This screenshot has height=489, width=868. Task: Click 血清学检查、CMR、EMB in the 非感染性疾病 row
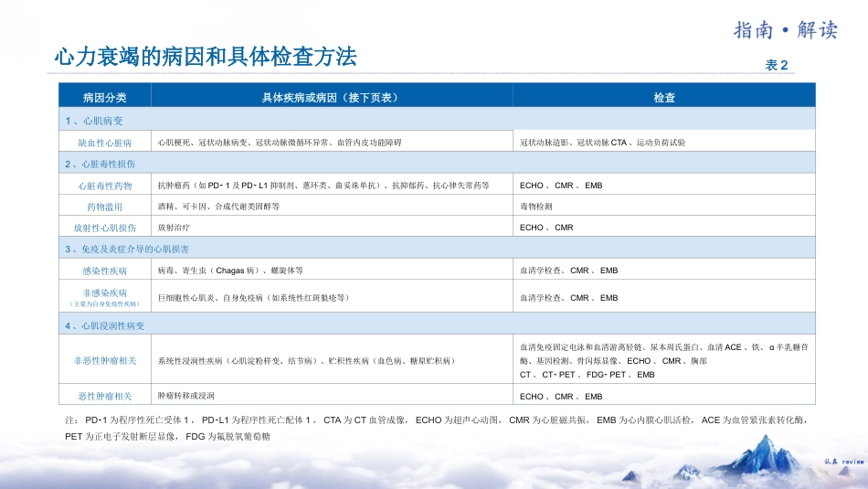click(663, 297)
